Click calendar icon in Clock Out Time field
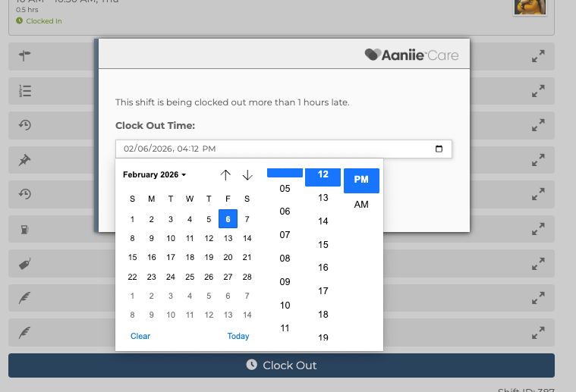 [439, 149]
